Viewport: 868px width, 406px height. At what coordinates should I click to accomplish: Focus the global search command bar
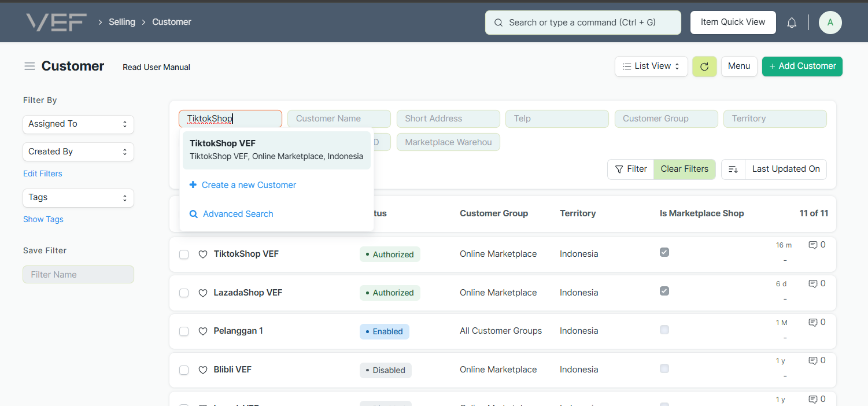pyautogui.click(x=583, y=23)
